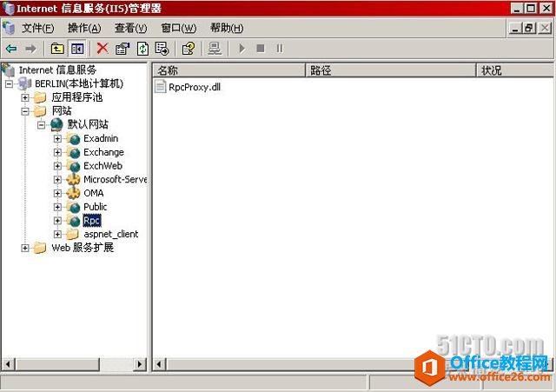Click the Rpc globe icon
This screenshot has width=556, height=392.
tap(74, 221)
